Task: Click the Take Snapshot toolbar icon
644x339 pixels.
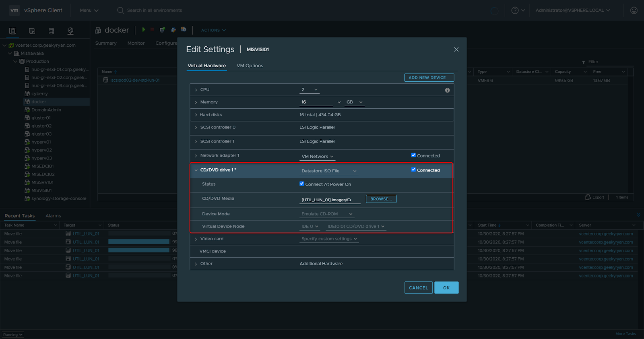Action: click(x=184, y=30)
